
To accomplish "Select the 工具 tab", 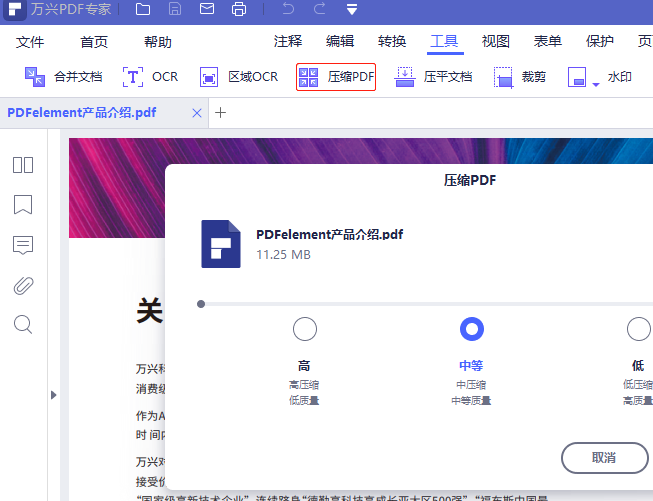I will tap(444, 42).
